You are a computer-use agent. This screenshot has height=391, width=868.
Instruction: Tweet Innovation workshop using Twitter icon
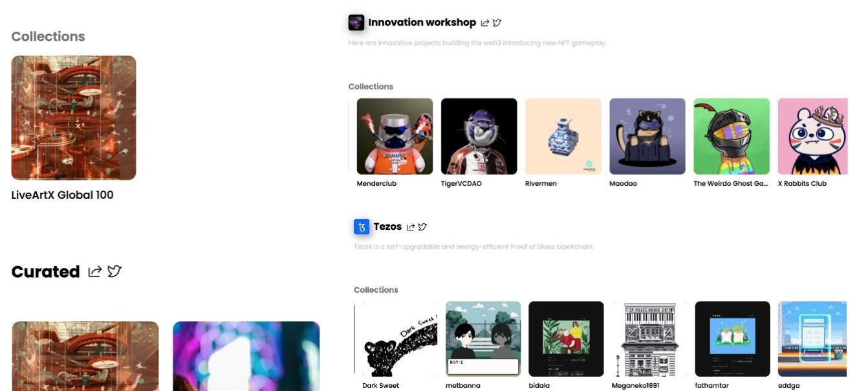(497, 23)
